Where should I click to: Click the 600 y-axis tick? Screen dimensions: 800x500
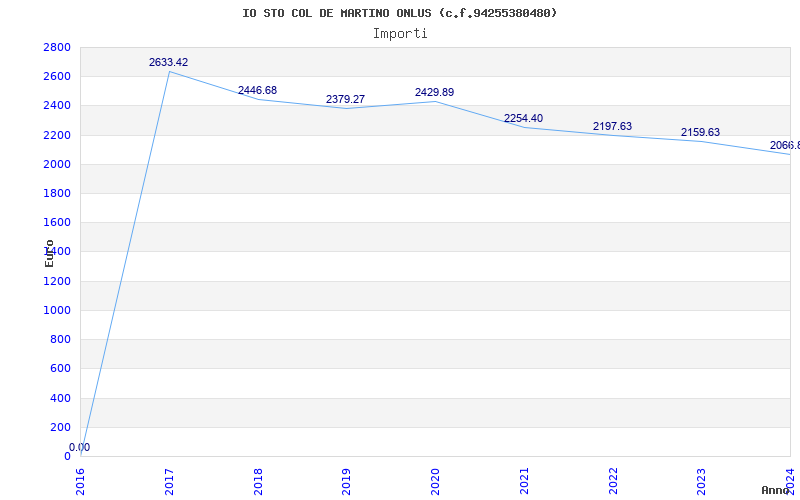click(61, 368)
